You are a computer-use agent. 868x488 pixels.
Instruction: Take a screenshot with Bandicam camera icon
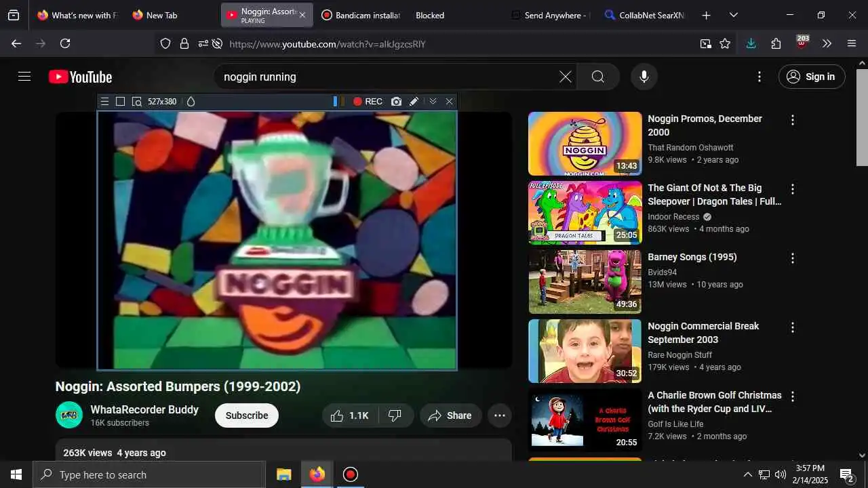pyautogui.click(x=396, y=102)
